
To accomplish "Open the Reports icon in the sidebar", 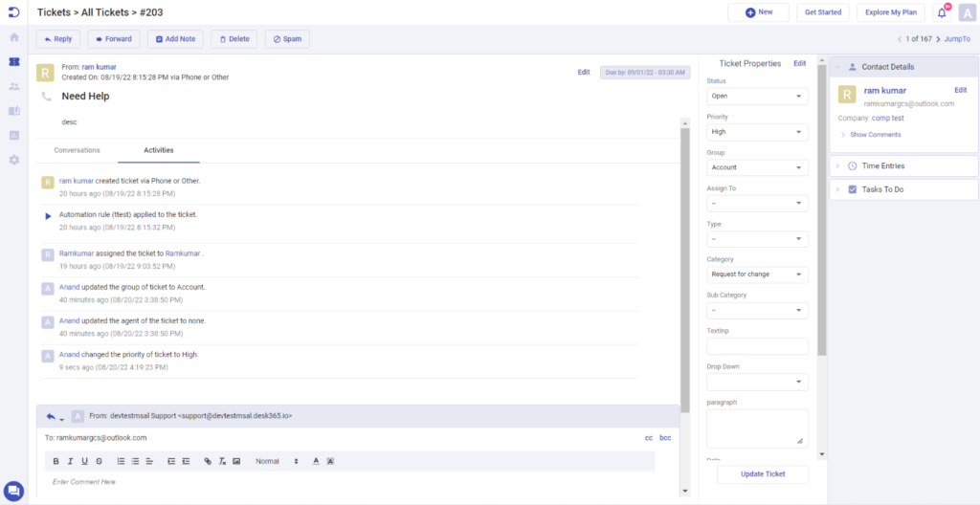I will coord(13,135).
